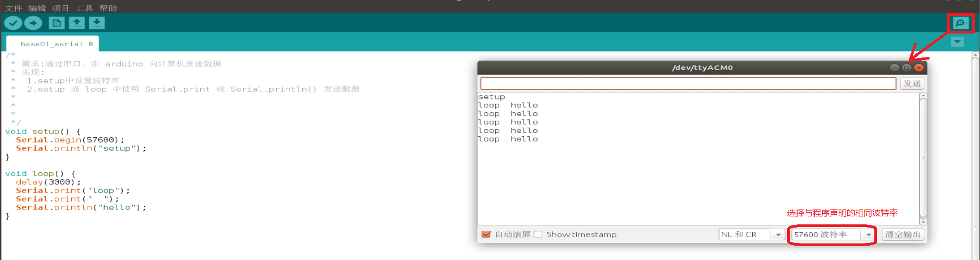Image resolution: width=980 pixels, height=260 pixels.
Task: Open the Serial Monitor magnifier icon
Action: pos(960,23)
